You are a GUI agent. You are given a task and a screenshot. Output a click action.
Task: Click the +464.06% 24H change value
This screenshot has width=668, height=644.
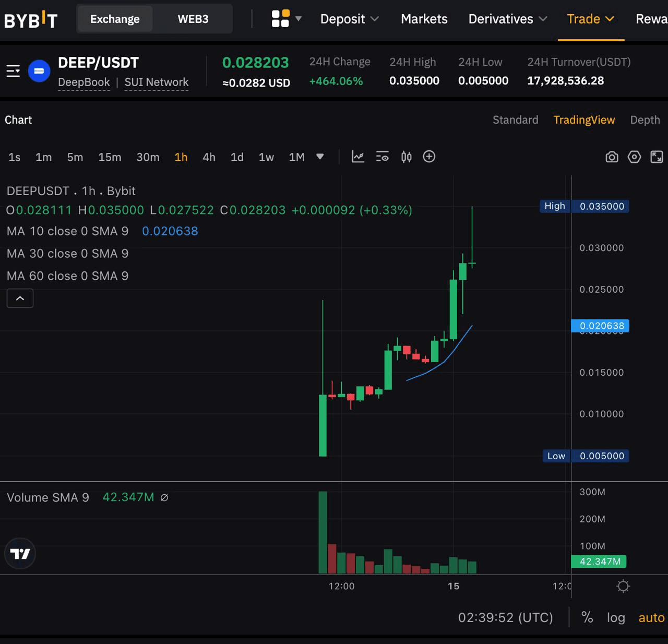[x=336, y=81]
